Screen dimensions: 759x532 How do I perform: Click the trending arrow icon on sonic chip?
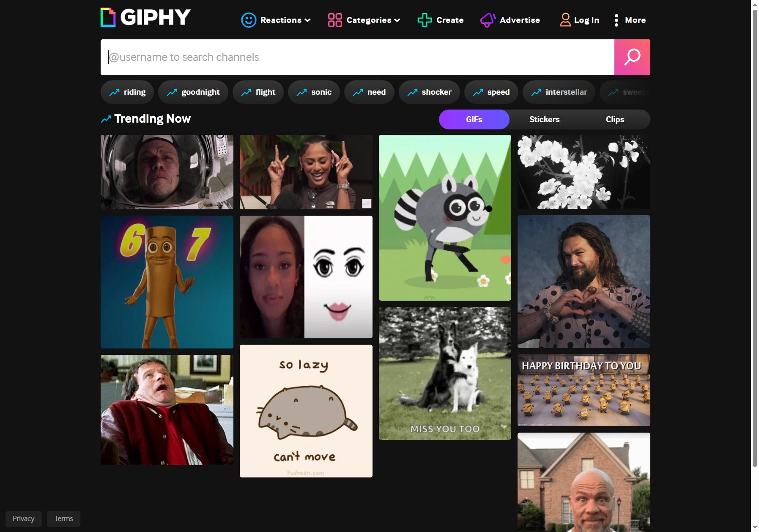coord(301,92)
